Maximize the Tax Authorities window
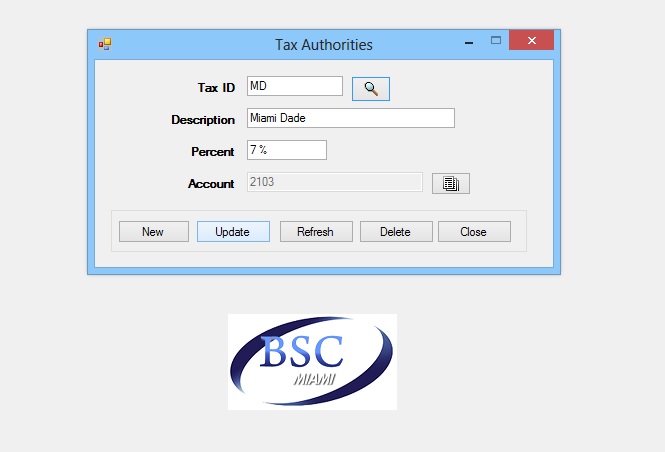Image resolution: width=665 pixels, height=452 pixels. (x=496, y=40)
